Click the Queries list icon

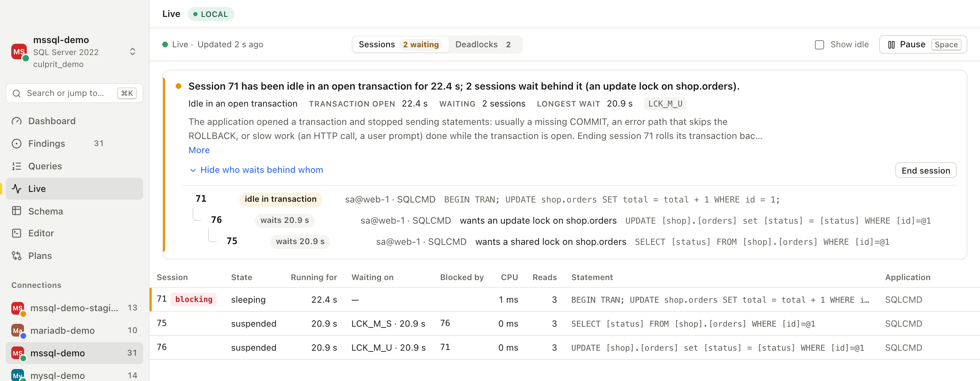pyautogui.click(x=16, y=166)
